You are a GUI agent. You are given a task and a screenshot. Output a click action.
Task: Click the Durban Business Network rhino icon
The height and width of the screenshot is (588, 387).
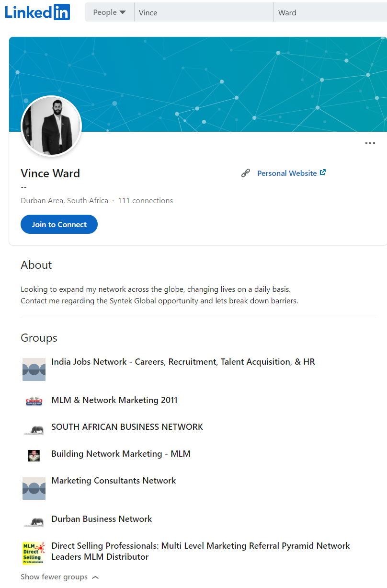coord(34,521)
